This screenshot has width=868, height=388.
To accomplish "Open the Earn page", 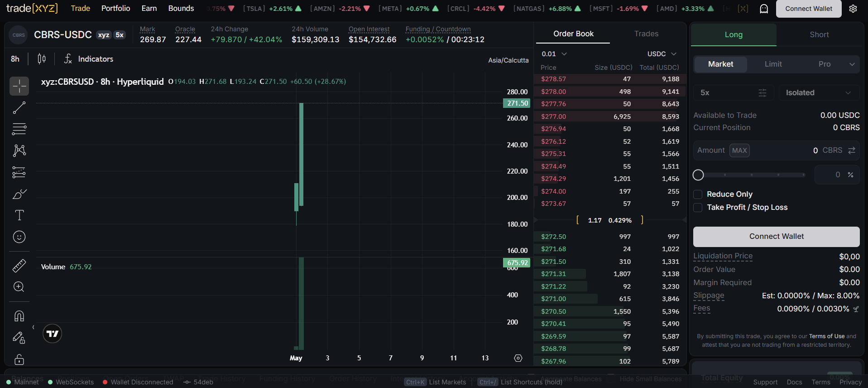I will [149, 8].
